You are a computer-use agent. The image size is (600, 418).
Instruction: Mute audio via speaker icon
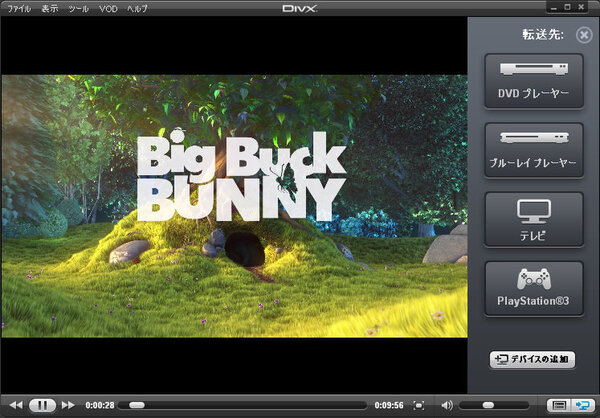point(447,405)
